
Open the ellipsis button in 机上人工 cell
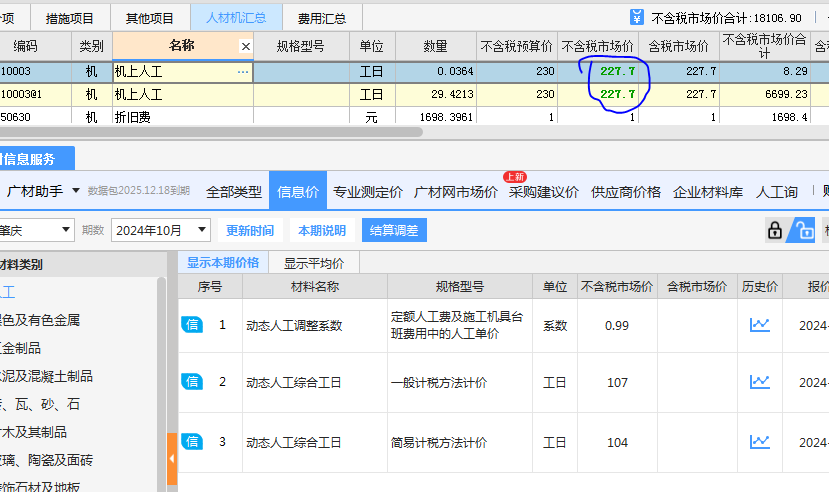(243, 71)
